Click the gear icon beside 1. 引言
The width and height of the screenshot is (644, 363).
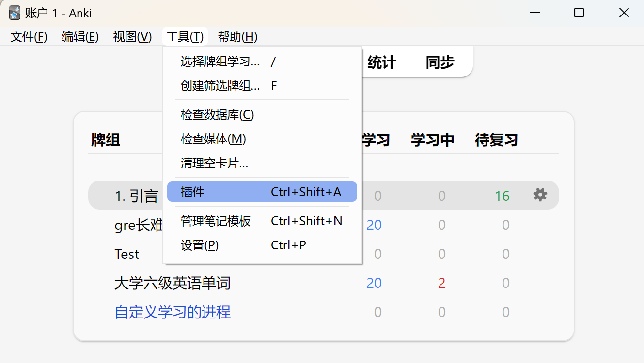point(540,195)
